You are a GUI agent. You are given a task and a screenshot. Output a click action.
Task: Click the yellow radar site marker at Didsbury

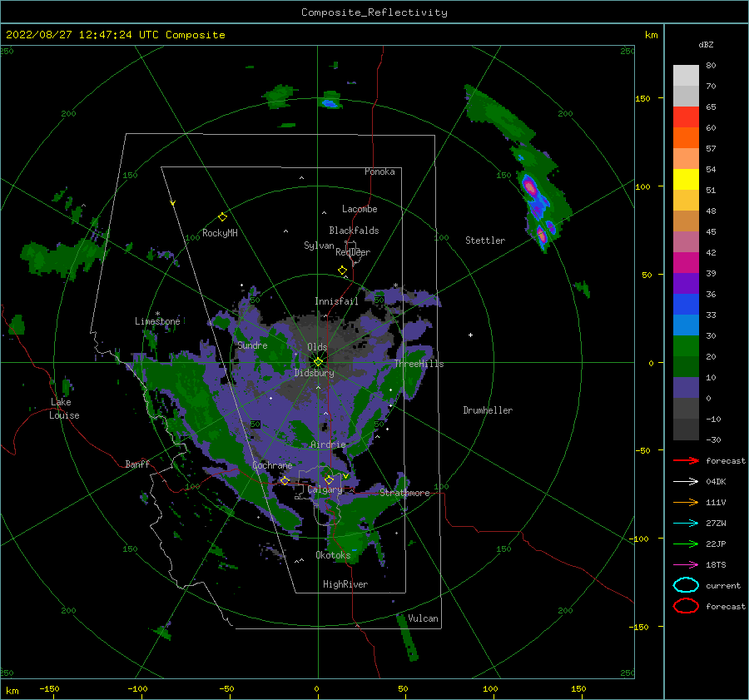click(x=318, y=362)
